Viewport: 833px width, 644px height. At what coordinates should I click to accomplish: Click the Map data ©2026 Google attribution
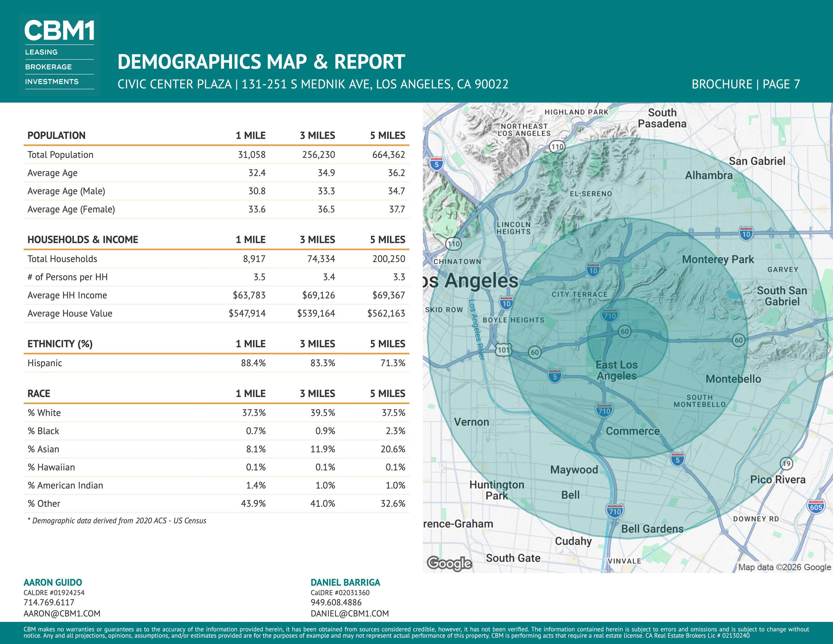784,567
